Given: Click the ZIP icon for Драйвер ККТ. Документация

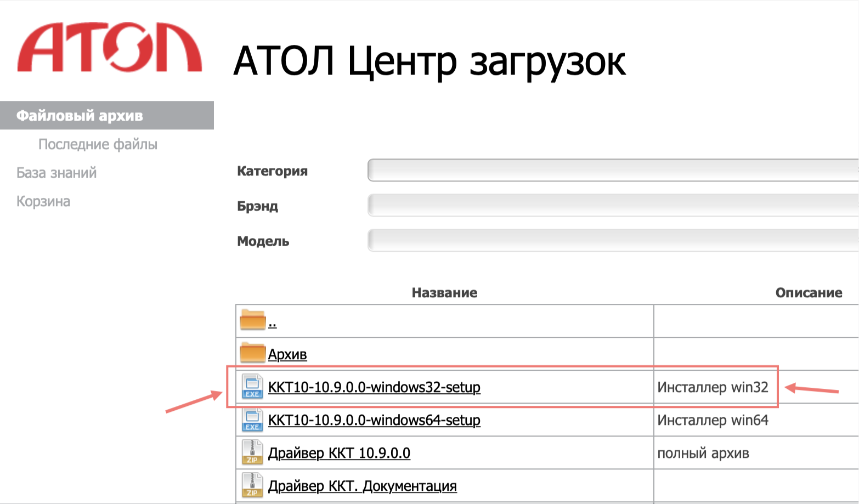Looking at the screenshot, I should click(x=252, y=485).
